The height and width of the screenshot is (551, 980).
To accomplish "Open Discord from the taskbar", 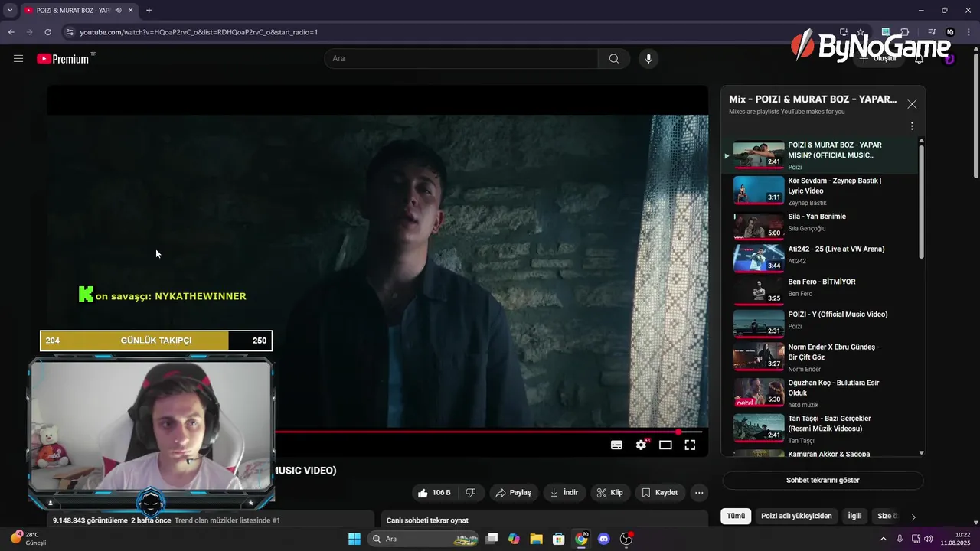I will click(604, 539).
